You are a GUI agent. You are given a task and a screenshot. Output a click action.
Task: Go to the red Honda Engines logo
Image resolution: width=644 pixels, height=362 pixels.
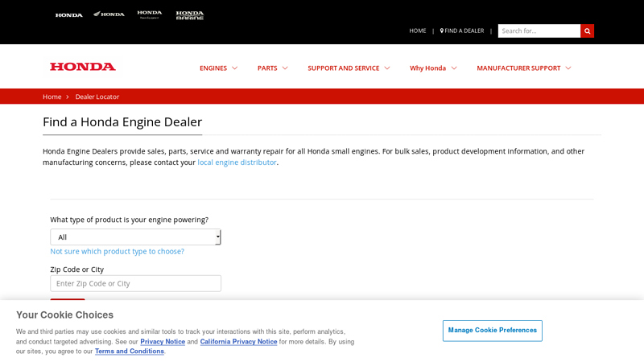coord(83,67)
